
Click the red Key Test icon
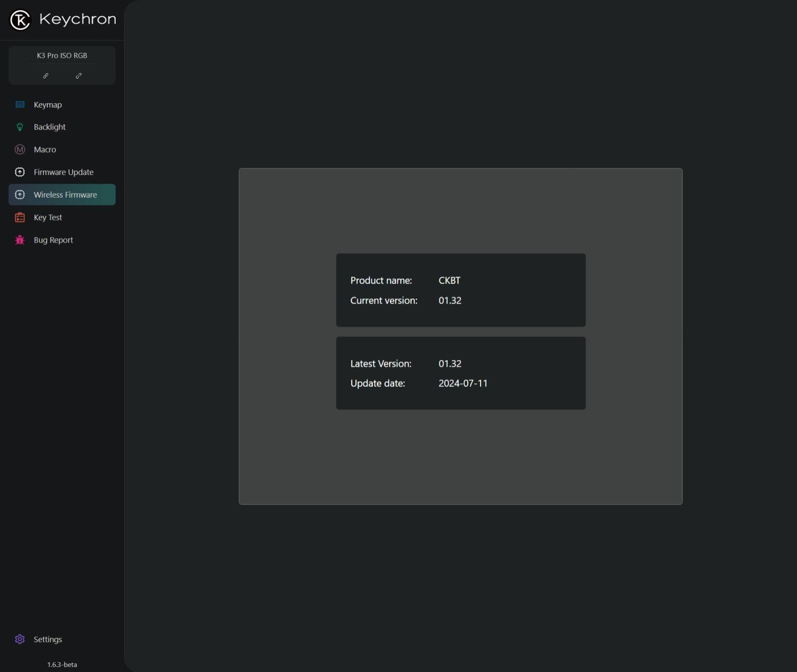click(x=20, y=217)
